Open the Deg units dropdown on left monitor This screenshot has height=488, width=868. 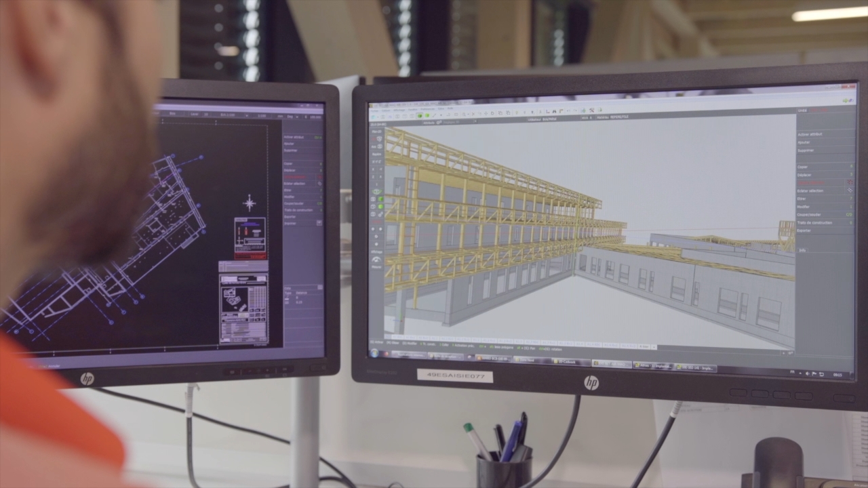pyautogui.click(x=292, y=117)
